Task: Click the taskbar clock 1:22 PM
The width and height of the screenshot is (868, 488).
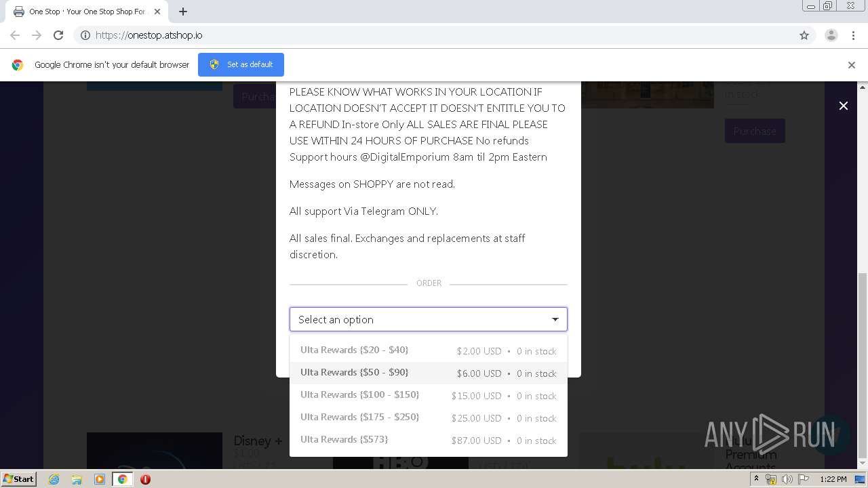Action: pyautogui.click(x=833, y=479)
